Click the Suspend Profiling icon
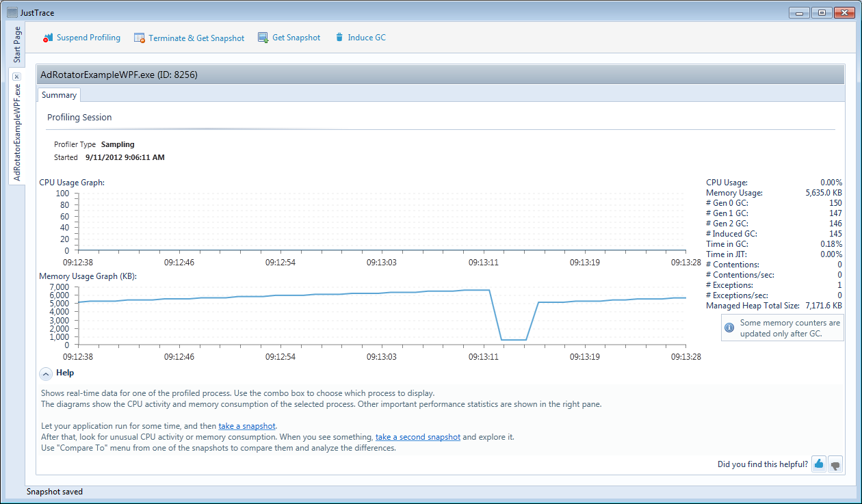 [48, 38]
